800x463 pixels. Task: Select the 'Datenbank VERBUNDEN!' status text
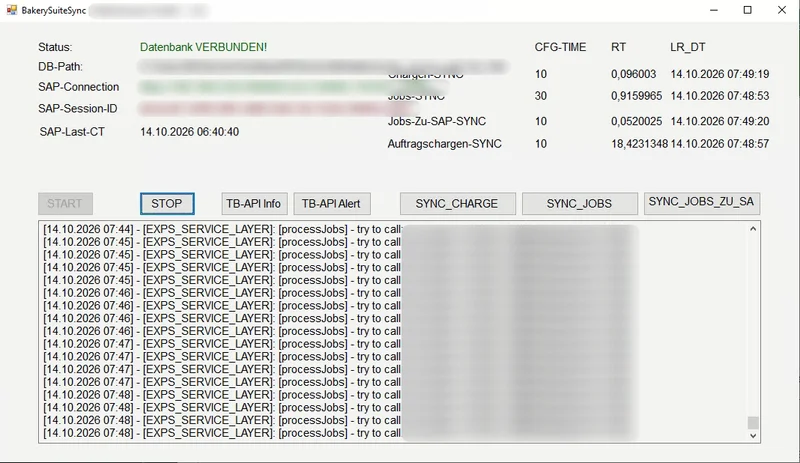pyautogui.click(x=204, y=47)
